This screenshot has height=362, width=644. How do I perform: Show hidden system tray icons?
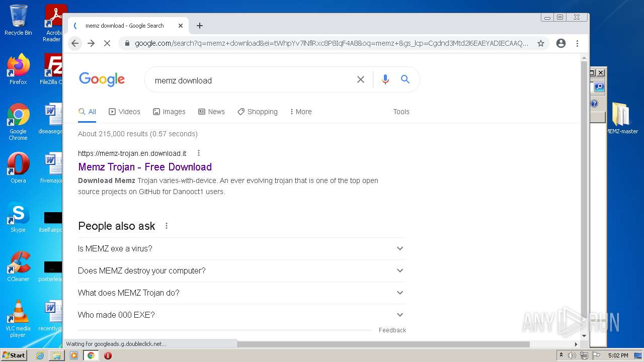(561, 355)
